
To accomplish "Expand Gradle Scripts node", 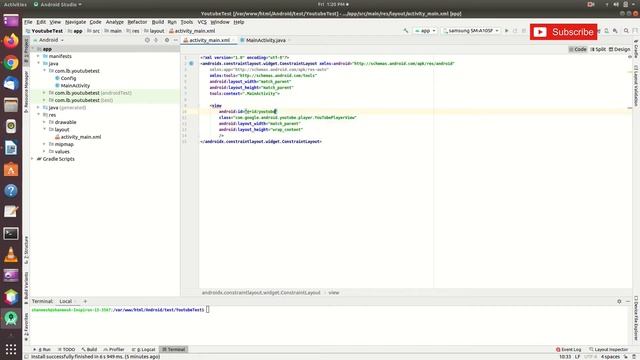I will point(33,159).
